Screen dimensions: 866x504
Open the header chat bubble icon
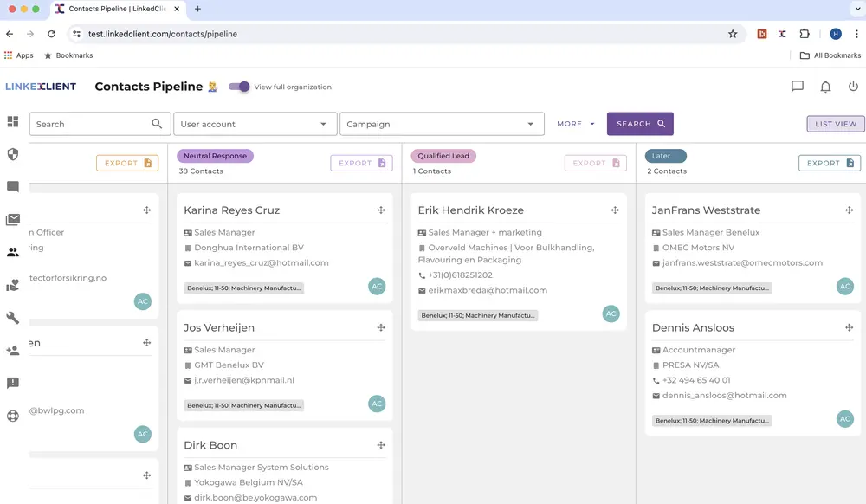tap(797, 86)
